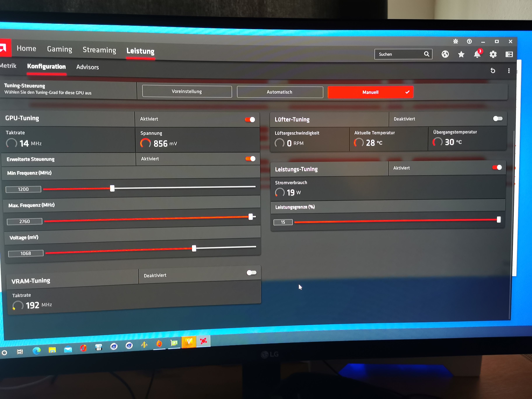
Task: Open Task View on the taskbar
Action: (x=20, y=352)
